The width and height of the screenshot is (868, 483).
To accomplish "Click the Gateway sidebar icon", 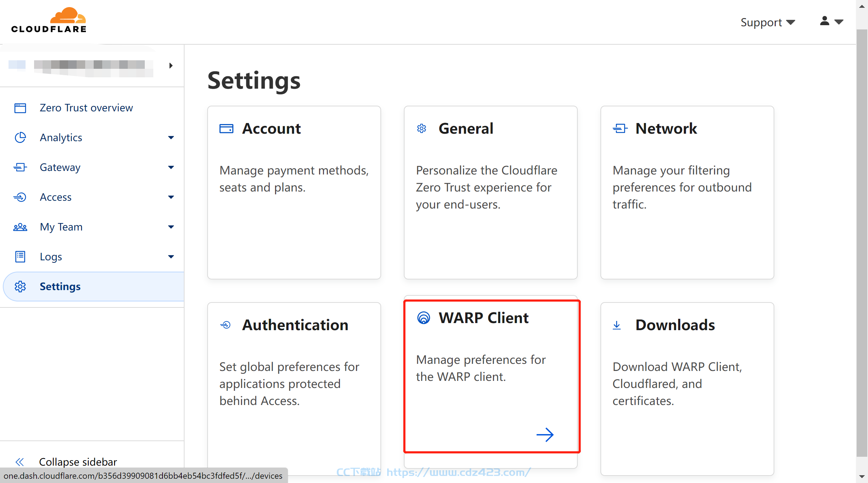I will pyautogui.click(x=20, y=167).
